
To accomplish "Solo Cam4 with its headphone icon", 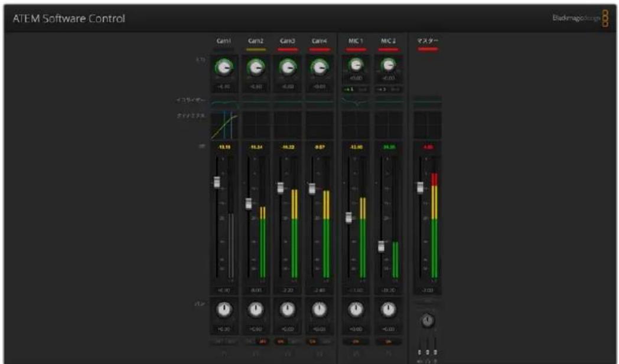I will (320, 354).
